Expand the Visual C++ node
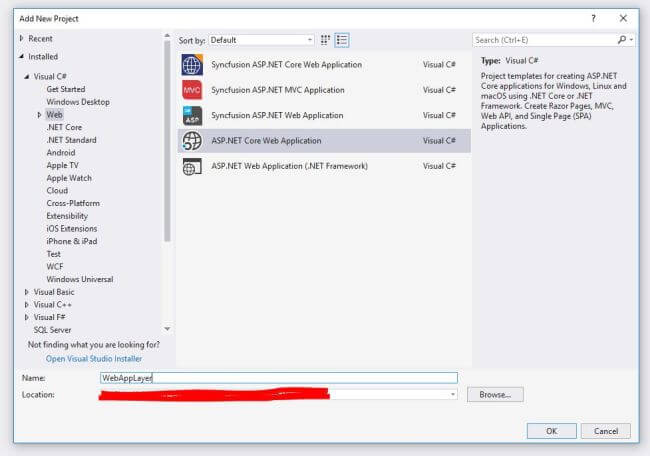Viewport: 650px width, 456px height. (27, 305)
